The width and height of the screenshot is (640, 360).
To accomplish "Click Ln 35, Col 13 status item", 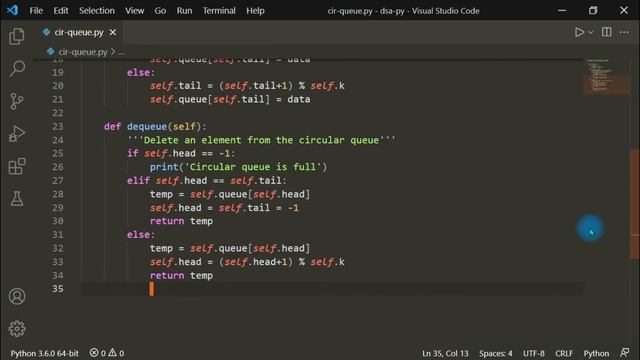I will click(445, 353).
